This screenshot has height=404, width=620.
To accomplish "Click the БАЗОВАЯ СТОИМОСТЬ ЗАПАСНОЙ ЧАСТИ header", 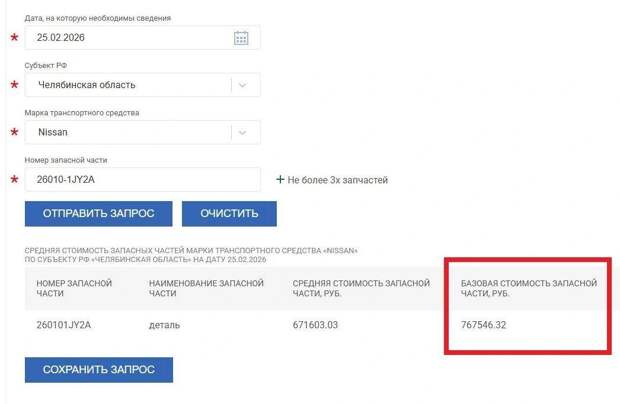I will (x=528, y=289).
